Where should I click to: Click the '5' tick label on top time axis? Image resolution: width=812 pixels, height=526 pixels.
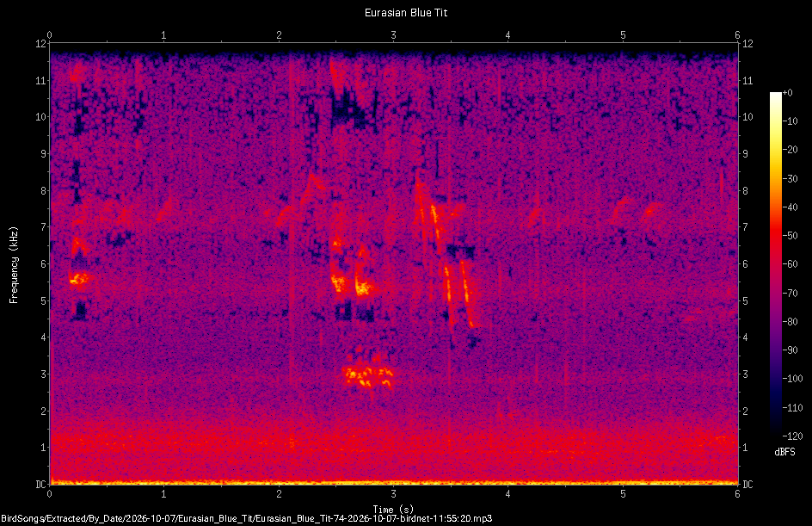(x=623, y=35)
